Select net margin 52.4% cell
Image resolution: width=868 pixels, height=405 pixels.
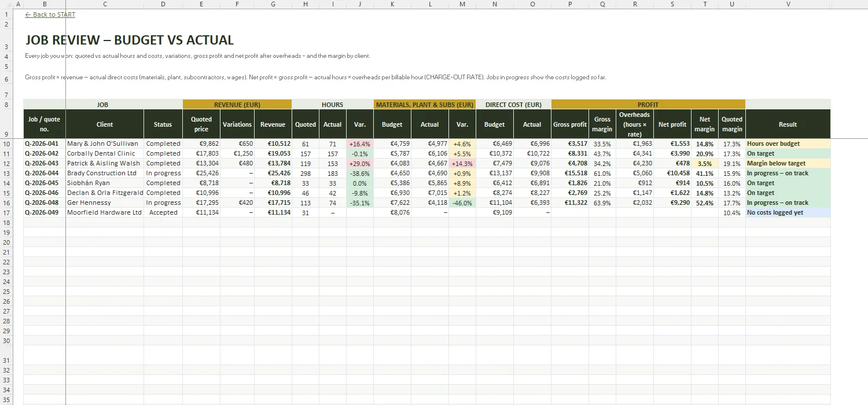pos(705,203)
